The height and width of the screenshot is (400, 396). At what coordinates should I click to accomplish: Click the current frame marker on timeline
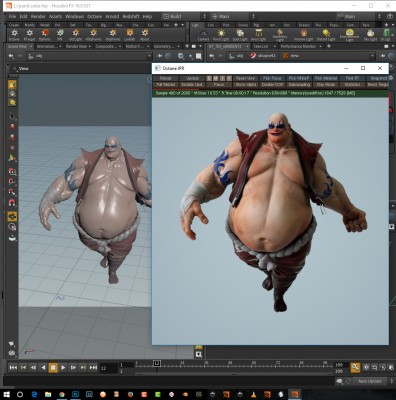pos(157,363)
